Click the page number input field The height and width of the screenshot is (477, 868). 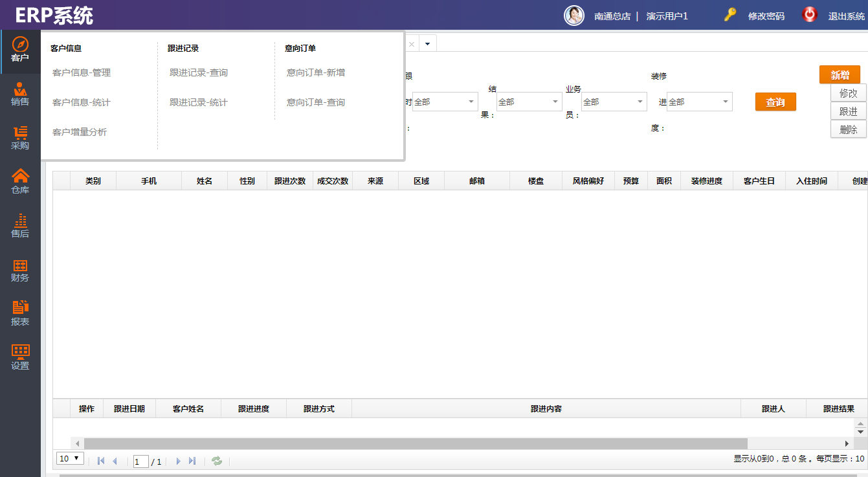(140, 461)
